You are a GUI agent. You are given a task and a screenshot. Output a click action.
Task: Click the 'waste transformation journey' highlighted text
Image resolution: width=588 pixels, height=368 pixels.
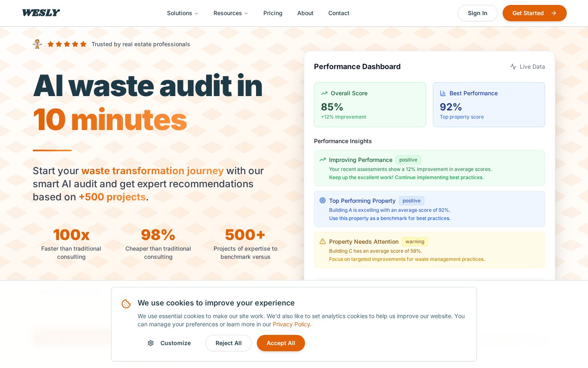(x=152, y=171)
